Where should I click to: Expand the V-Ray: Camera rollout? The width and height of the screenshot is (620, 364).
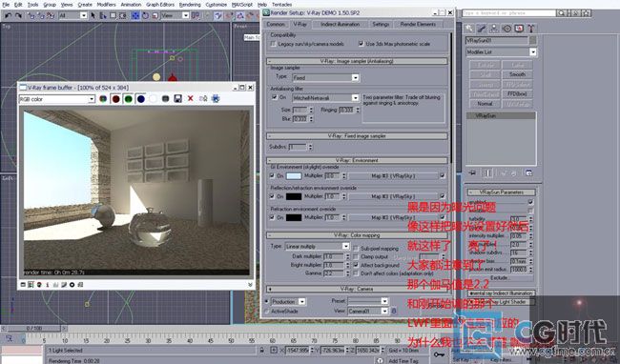[357, 289]
